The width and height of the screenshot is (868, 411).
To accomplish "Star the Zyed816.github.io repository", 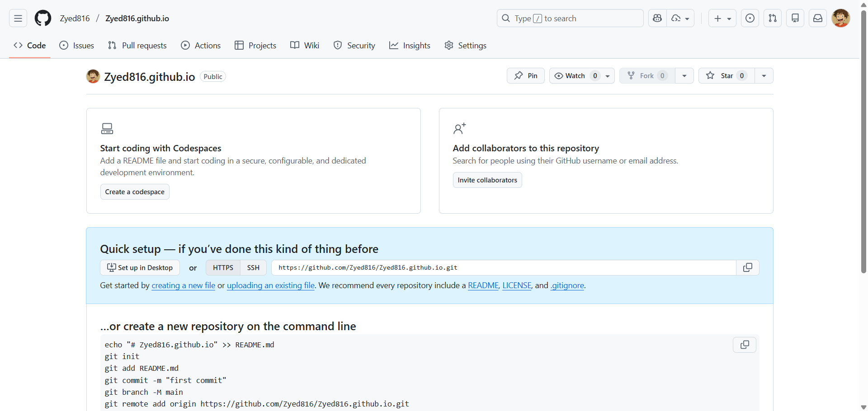I will tap(726, 76).
